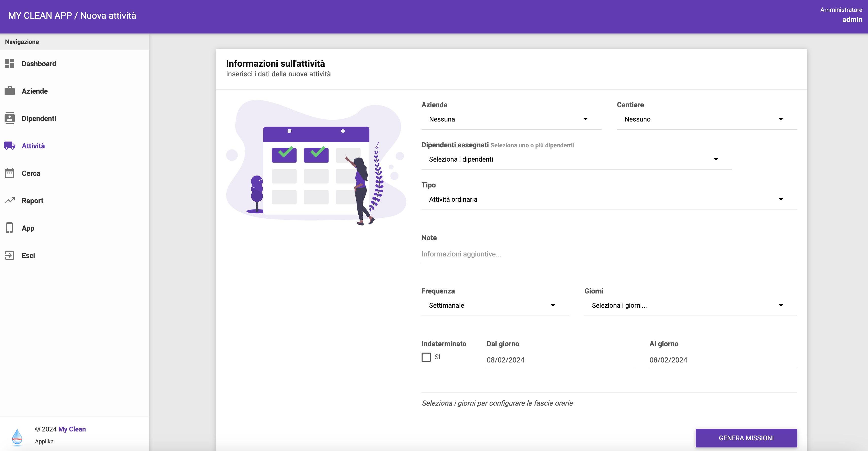Expand the Seleziona i dipendenti dropdown
This screenshot has width=868, height=451.
pos(576,159)
